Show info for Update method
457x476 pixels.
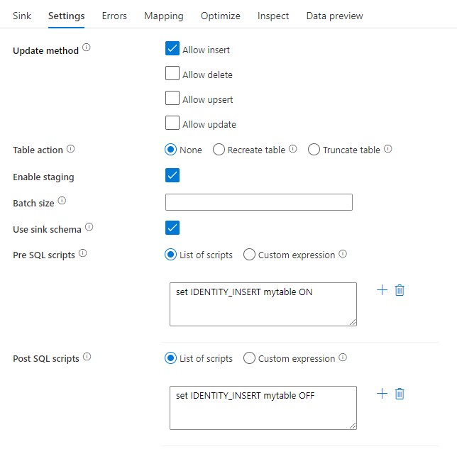pos(87,48)
